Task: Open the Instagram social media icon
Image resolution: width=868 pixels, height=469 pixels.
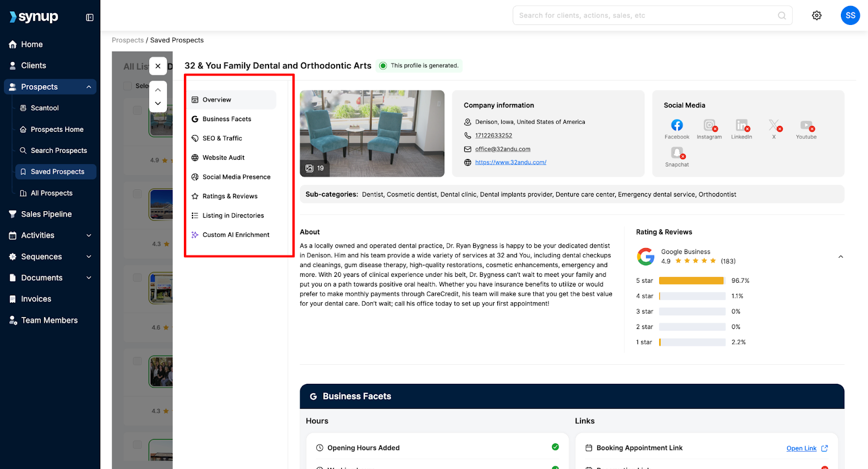Action: pyautogui.click(x=710, y=125)
